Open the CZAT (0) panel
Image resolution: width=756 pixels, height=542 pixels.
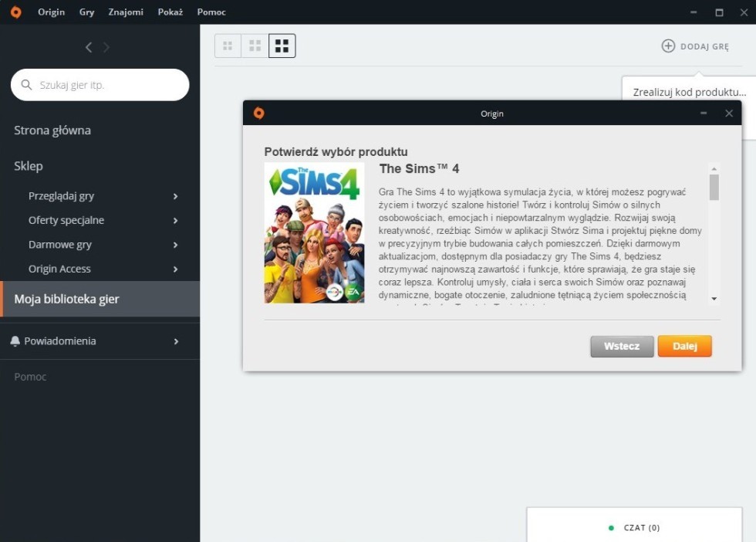click(634, 524)
